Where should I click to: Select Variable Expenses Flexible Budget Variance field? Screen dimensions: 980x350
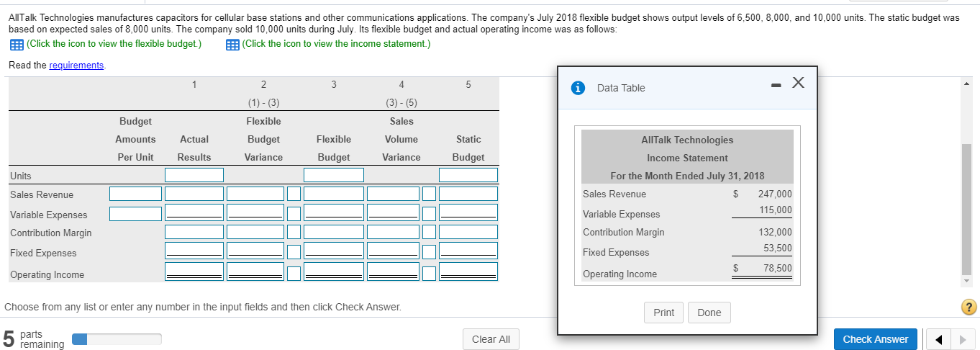(x=256, y=212)
